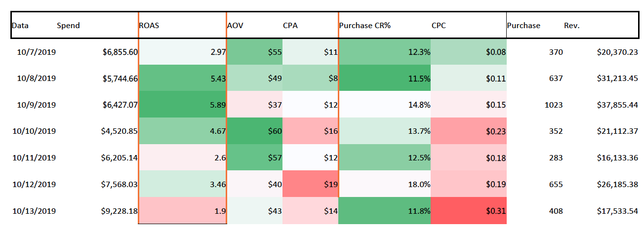Click the dark green ROAS cell 5.89

[x=182, y=105]
